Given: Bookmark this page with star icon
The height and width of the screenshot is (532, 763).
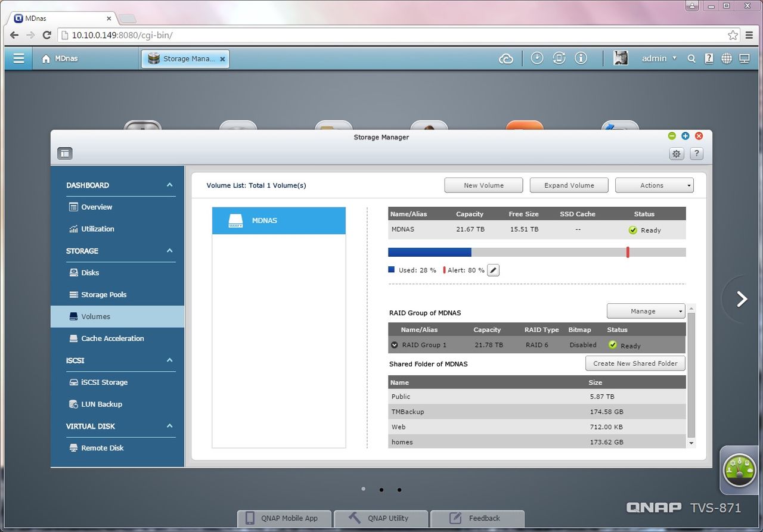Looking at the screenshot, I should 733,35.
